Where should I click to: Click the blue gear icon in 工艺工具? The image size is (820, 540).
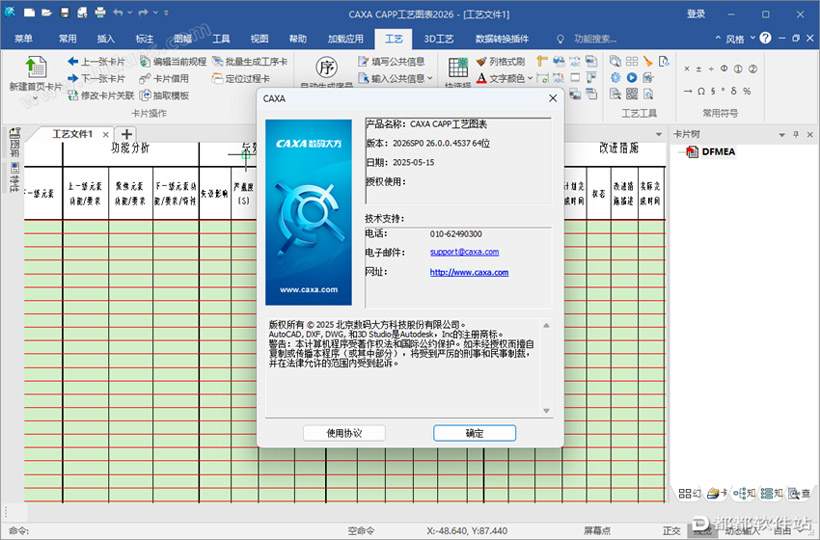coord(616,78)
